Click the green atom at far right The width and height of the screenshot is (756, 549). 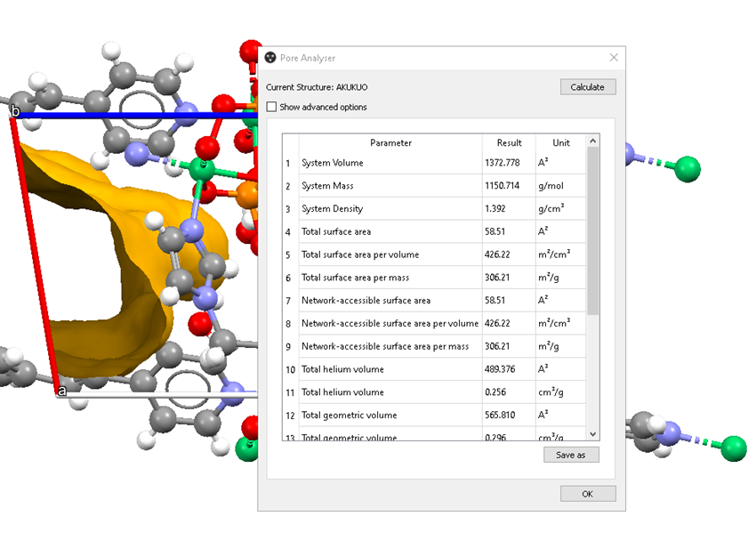[x=687, y=167]
